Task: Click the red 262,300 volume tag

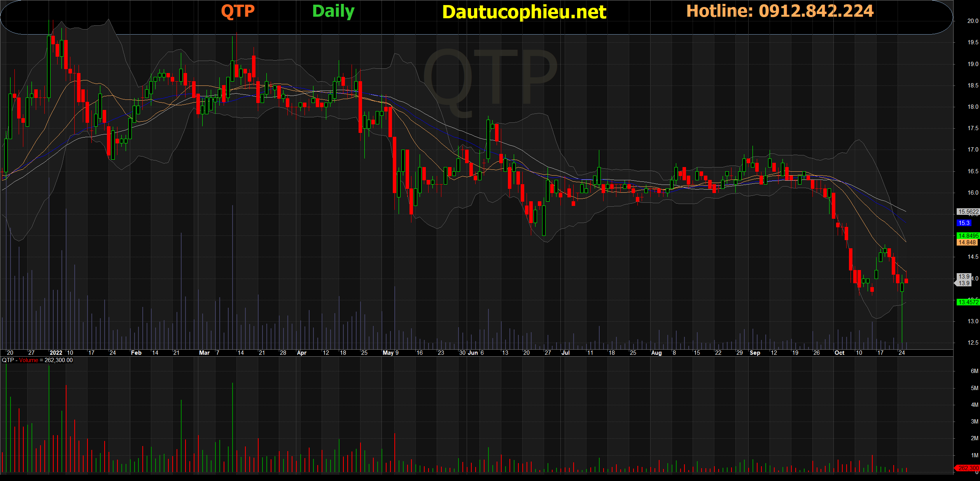Action: coord(968,468)
